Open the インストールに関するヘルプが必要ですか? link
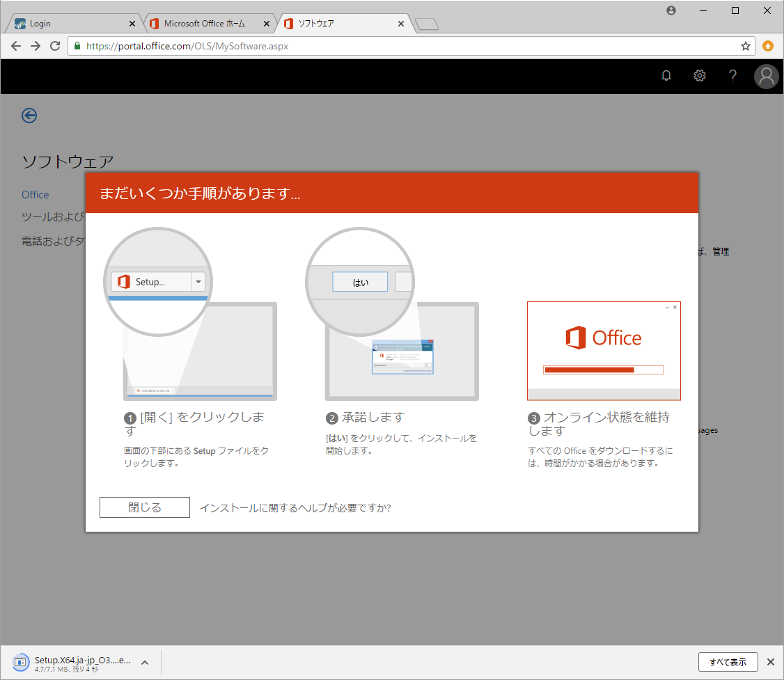Screen dimensions: 784x680 [x=295, y=508]
